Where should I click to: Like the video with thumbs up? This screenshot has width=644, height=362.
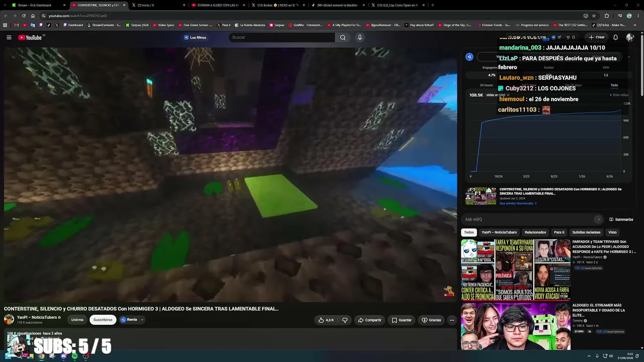pyautogui.click(x=326, y=320)
